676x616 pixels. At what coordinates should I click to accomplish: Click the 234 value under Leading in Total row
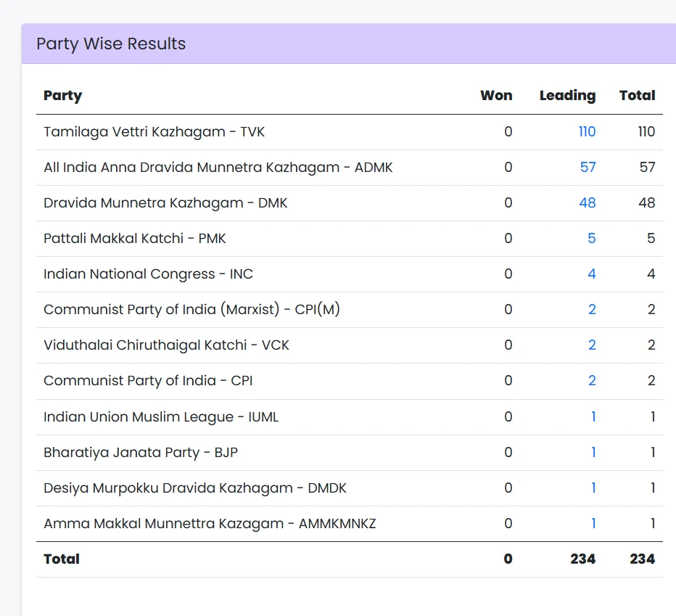pos(583,559)
